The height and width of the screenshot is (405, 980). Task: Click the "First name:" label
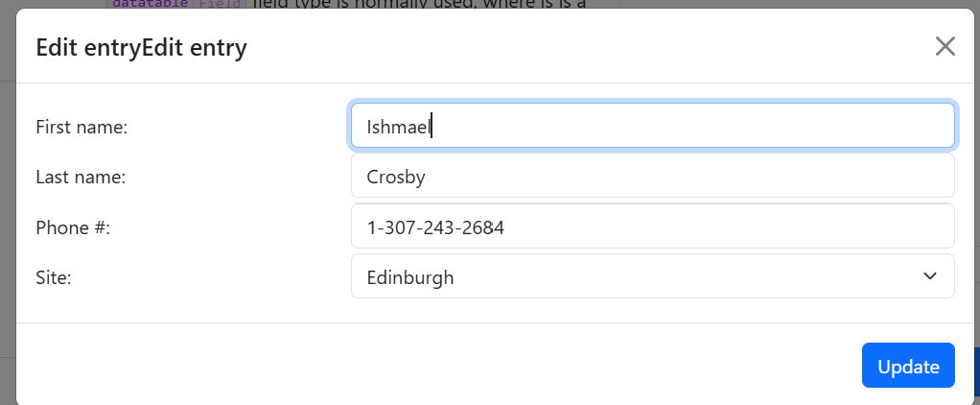[82, 127]
